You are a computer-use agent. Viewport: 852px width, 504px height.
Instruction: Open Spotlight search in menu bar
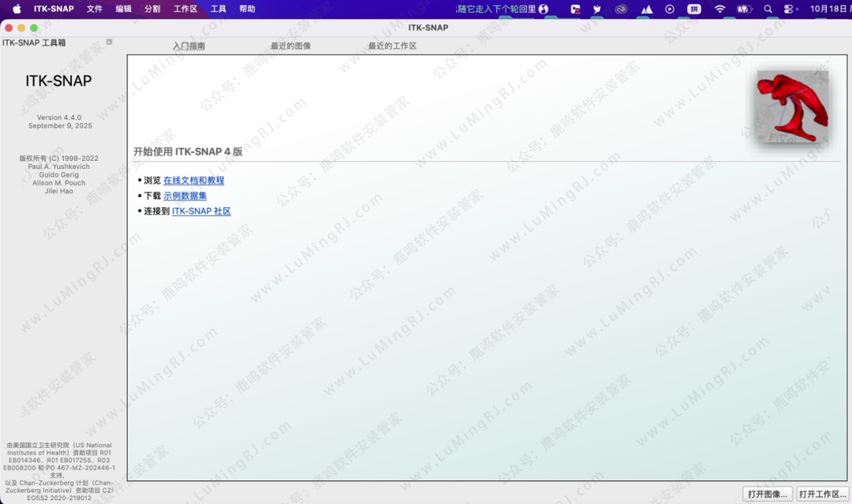pyautogui.click(x=768, y=9)
